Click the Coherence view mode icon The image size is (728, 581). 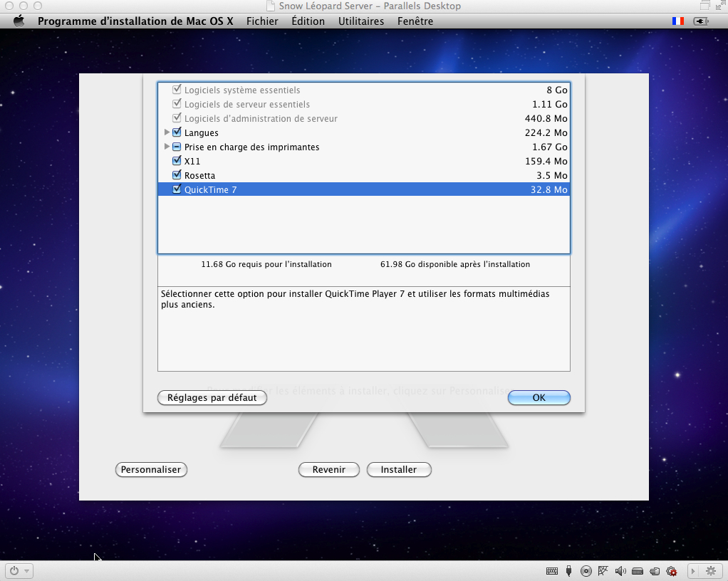coord(704,6)
